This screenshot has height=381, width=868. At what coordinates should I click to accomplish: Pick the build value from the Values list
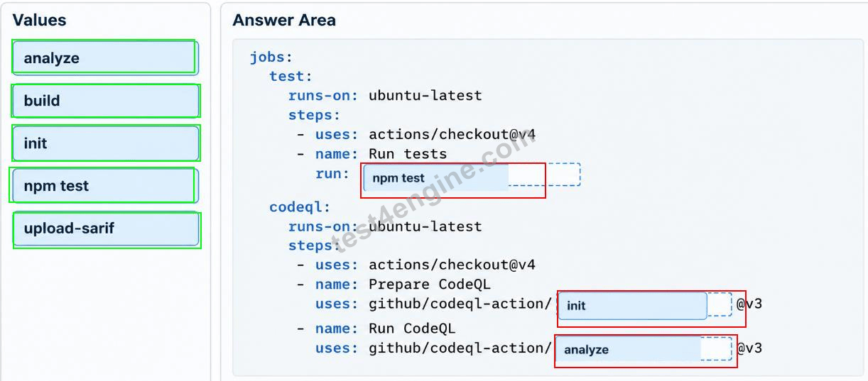(105, 101)
